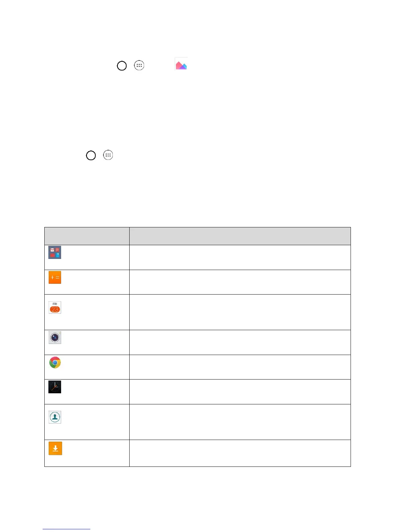Image resolution: width=411 pixels, height=532 pixels.
Task: Launch the Camera lens icon
Action: (x=55, y=338)
